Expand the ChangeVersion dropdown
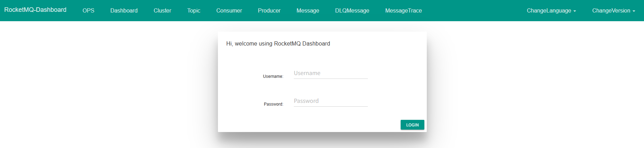This screenshot has height=148, width=644. [x=614, y=10]
